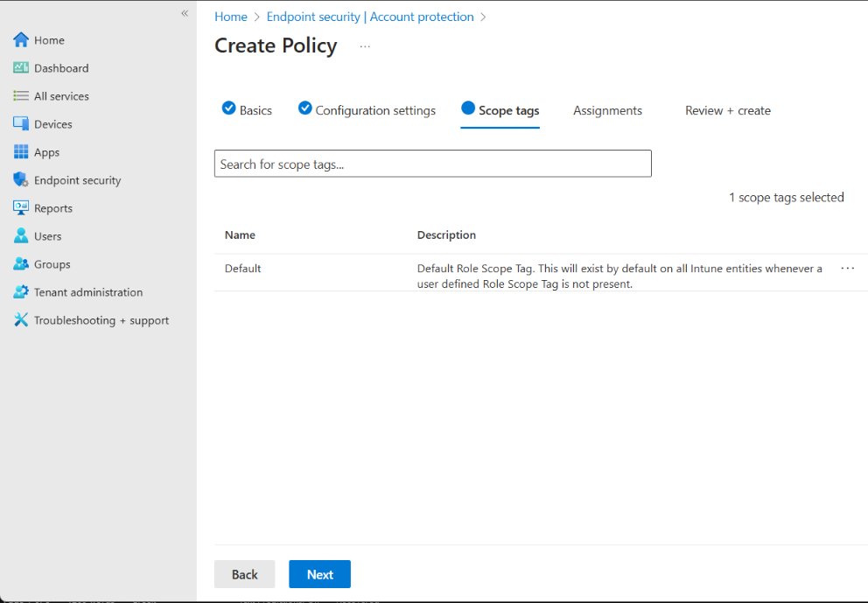Navigate to Users from the sidebar
868x603 pixels.
point(19,235)
